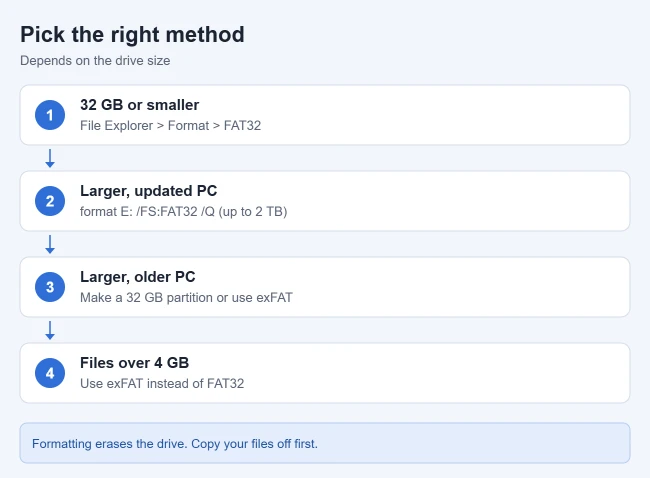Click the blue number 2 circle

coord(50,201)
